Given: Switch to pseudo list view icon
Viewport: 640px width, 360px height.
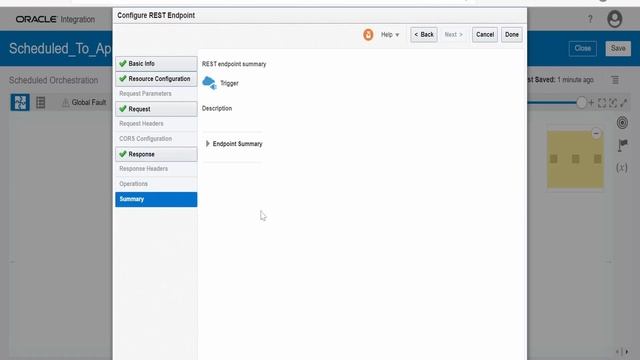Looking at the screenshot, I should click(x=40, y=102).
